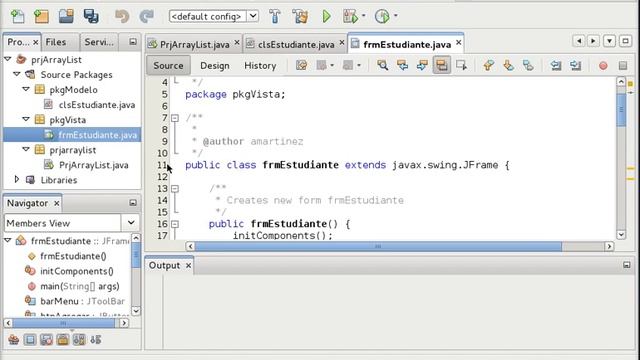The image size is (640, 360).
Task: Collapse the pkgModelo package
Action: 26,89
